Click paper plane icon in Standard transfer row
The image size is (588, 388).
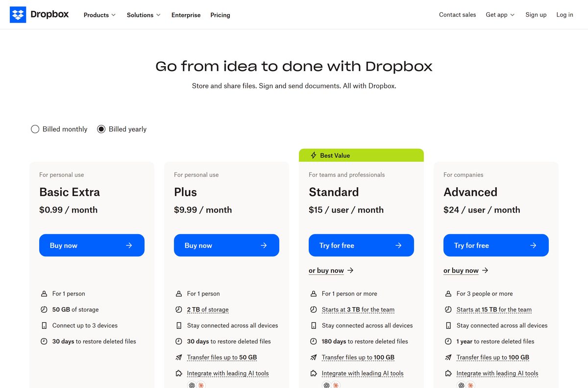click(314, 358)
